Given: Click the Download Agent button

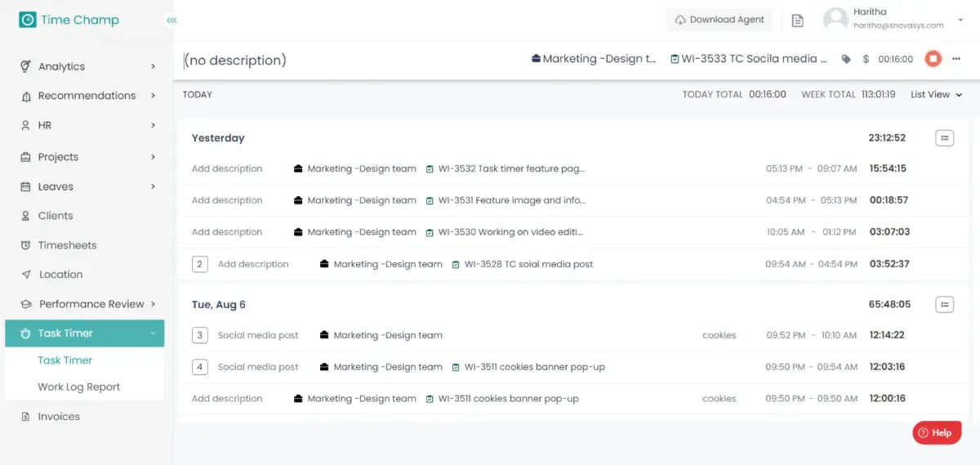Looking at the screenshot, I should 719,20.
